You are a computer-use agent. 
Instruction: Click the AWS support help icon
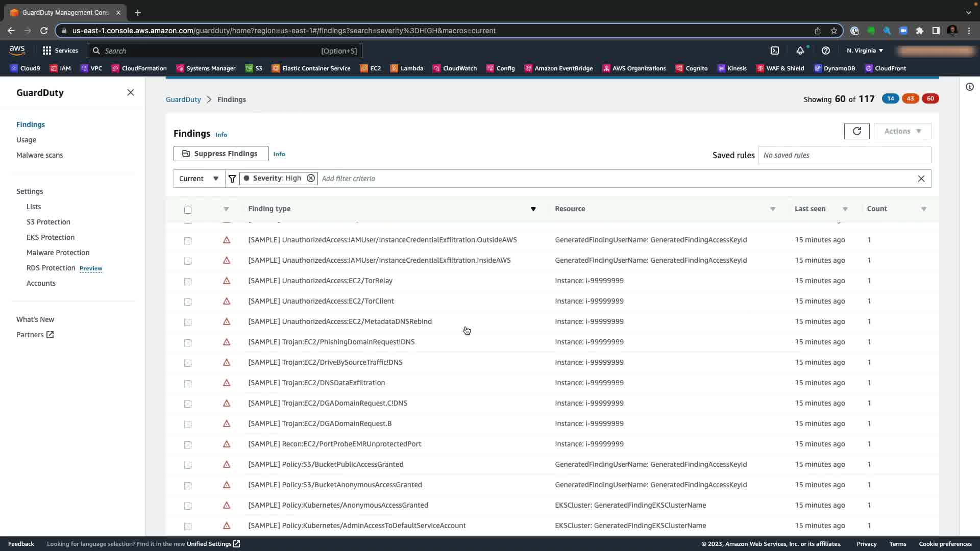(x=825, y=51)
